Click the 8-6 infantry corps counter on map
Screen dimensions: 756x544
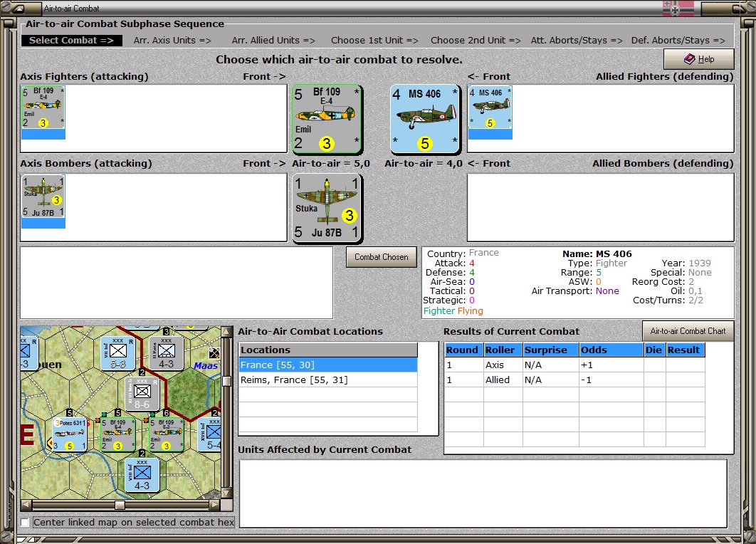click(x=142, y=394)
